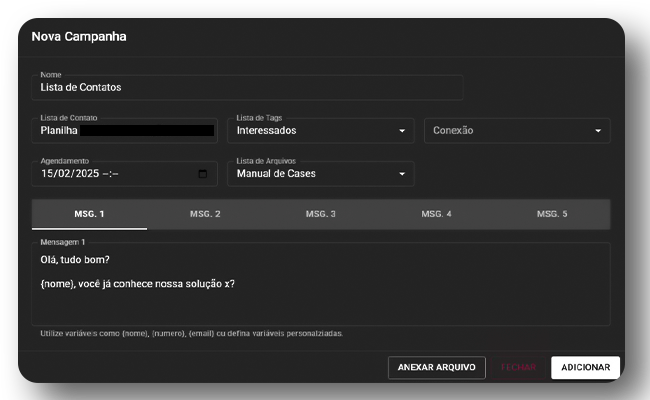Click the FECHAR button

tap(518, 367)
